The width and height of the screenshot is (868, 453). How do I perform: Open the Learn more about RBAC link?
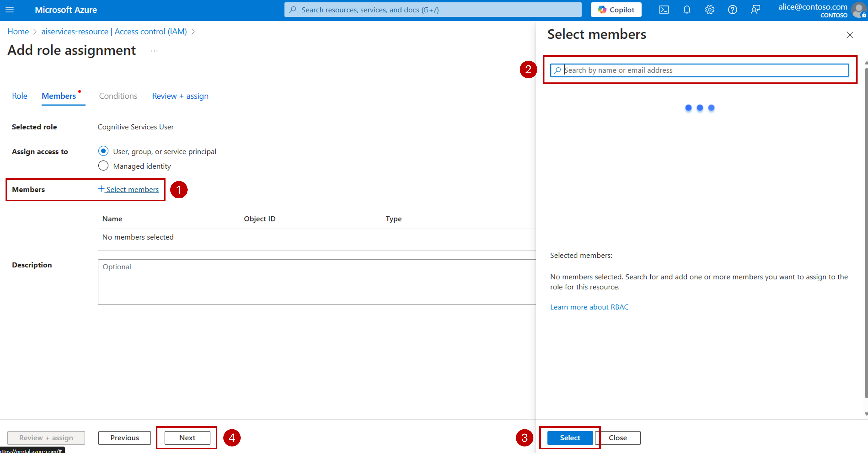[589, 307]
